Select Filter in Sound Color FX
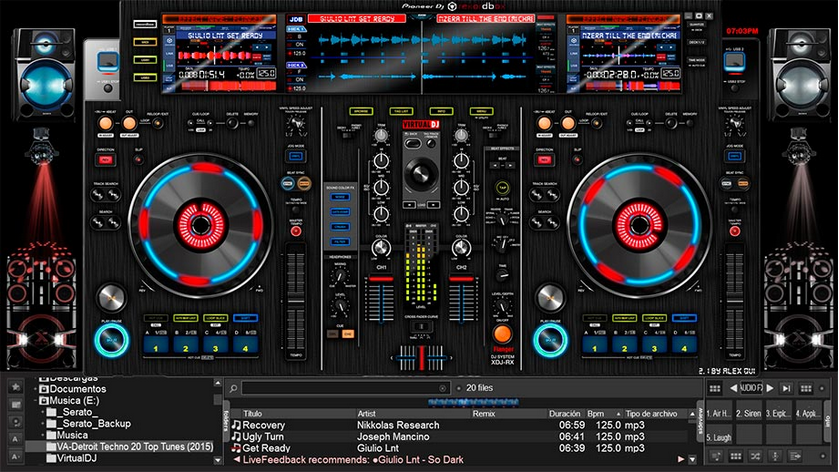The height and width of the screenshot is (472, 839). [x=340, y=242]
